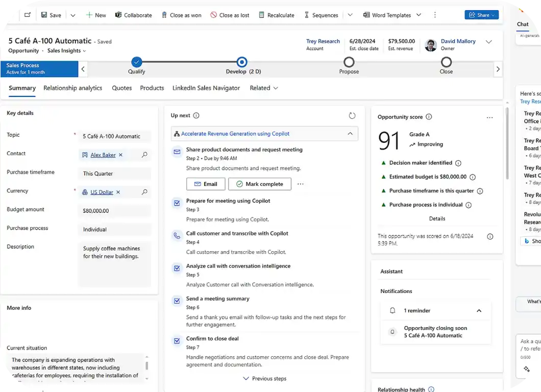Open the Word Templates dropdown
Screen dimensions: 541x392
click(x=419, y=15)
